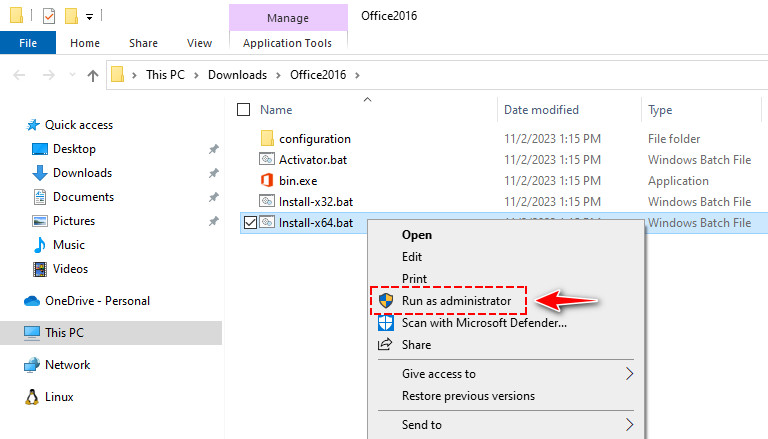Open Network in the navigation pane
Image resolution: width=768 pixels, height=439 pixels.
tap(67, 365)
